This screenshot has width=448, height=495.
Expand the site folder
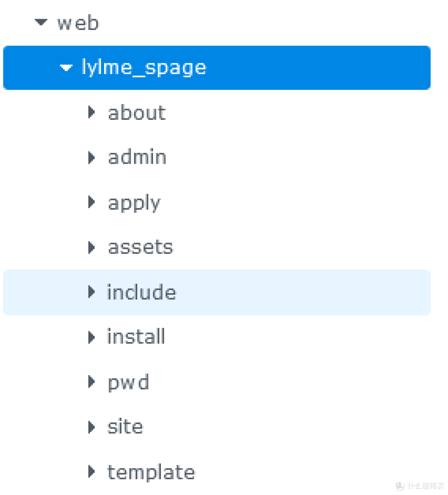click(91, 427)
